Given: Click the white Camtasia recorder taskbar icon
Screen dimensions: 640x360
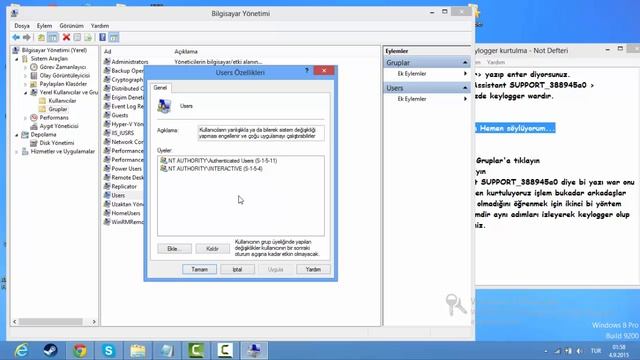Looking at the screenshot, I should [x=225, y=350].
